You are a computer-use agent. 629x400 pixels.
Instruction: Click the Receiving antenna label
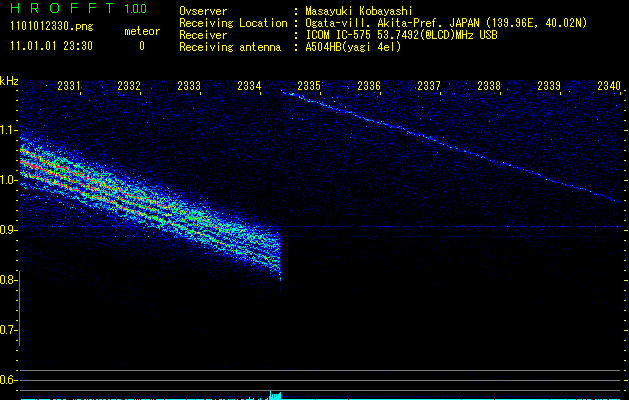[230, 47]
